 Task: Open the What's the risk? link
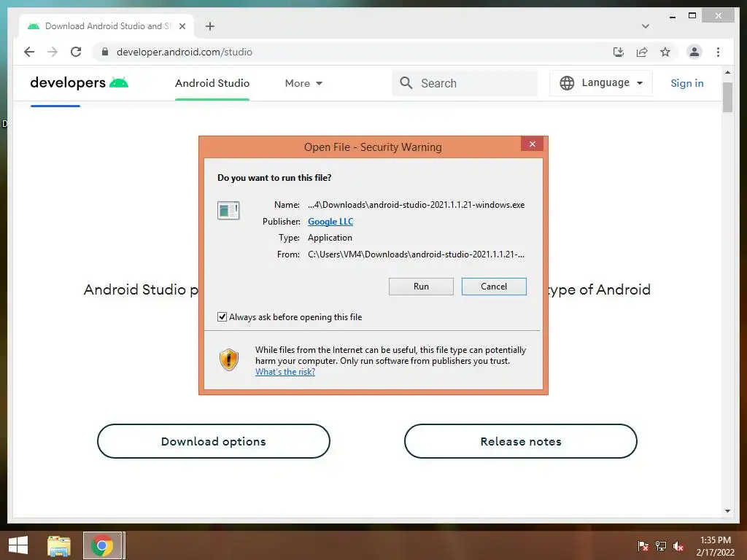coord(285,372)
